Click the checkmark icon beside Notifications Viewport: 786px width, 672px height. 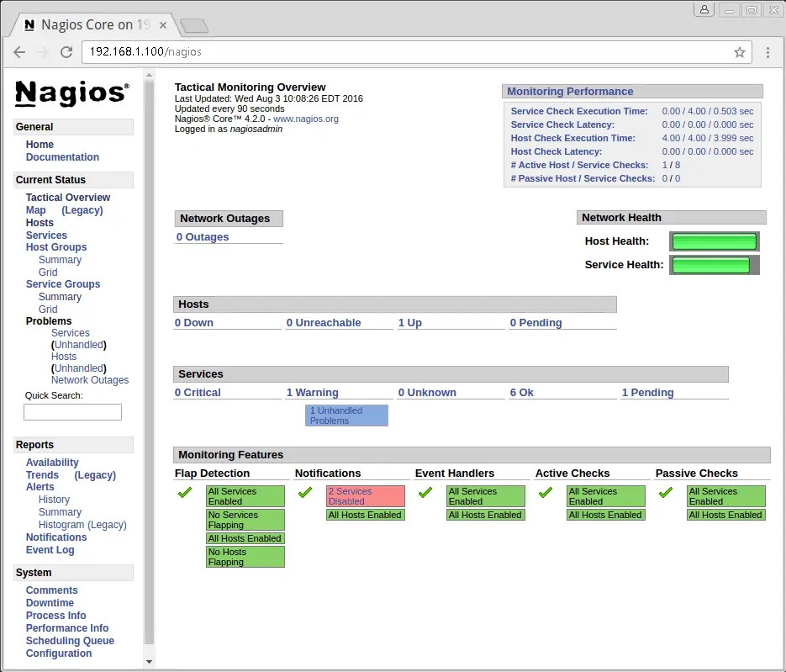(304, 492)
